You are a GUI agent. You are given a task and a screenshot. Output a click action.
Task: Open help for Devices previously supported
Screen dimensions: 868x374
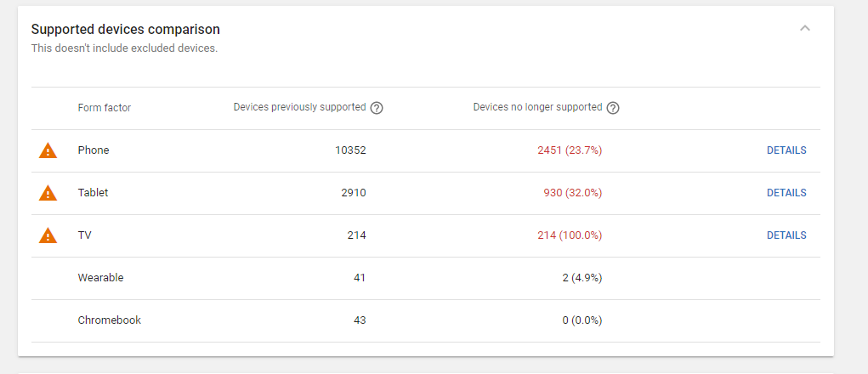377,108
